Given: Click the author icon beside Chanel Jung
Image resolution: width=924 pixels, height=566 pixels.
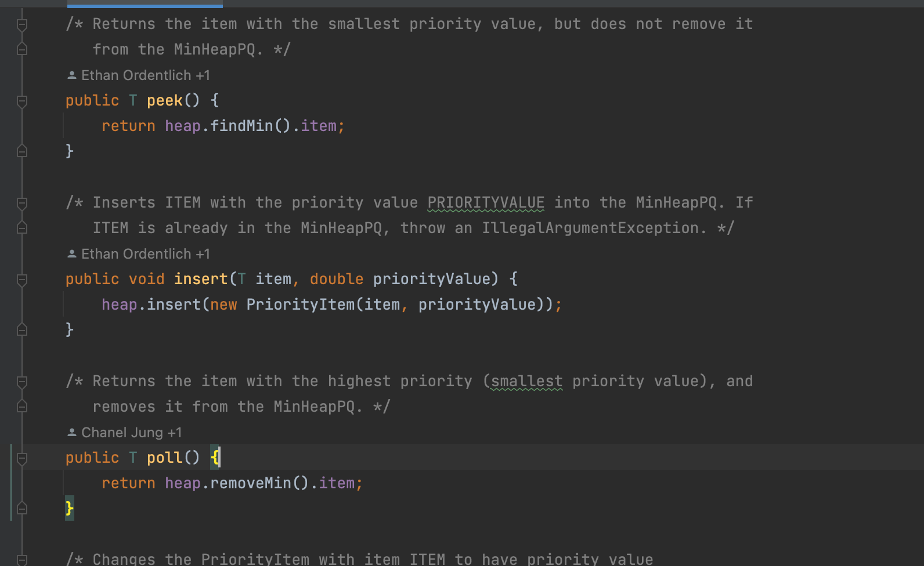Looking at the screenshot, I should (72, 433).
